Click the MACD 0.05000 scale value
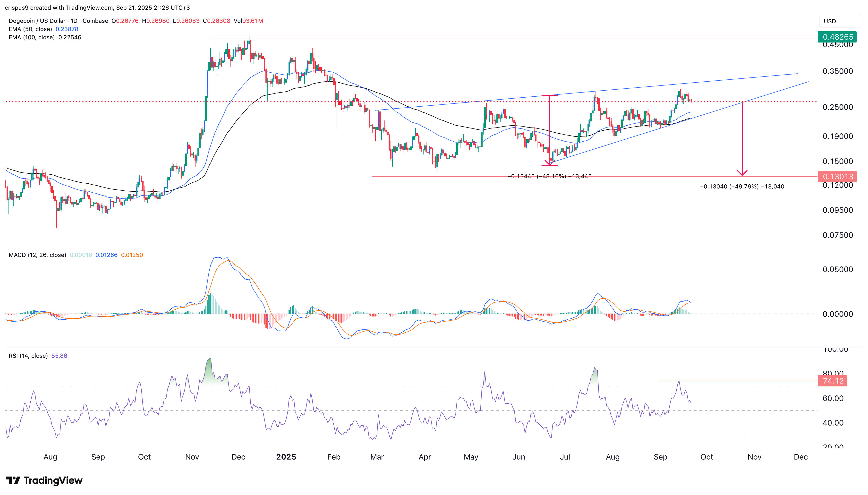 [x=837, y=270]
